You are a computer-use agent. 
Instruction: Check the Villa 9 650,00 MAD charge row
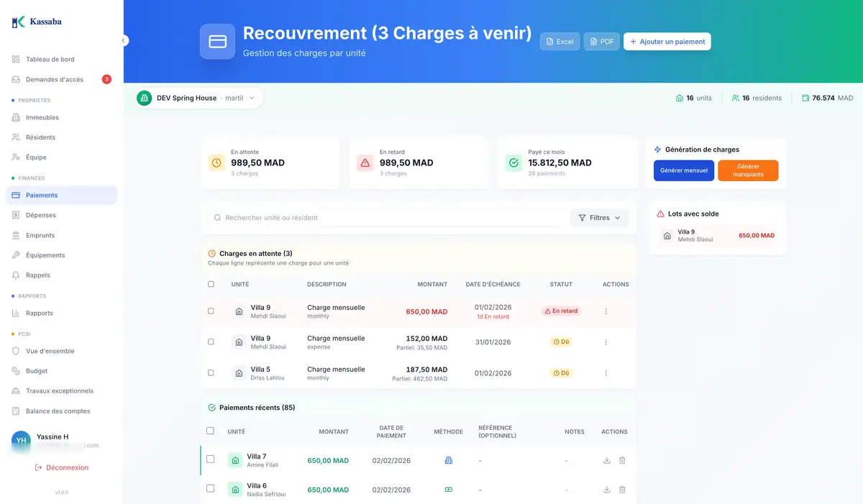pyautogui.click(x=211, y=311)
